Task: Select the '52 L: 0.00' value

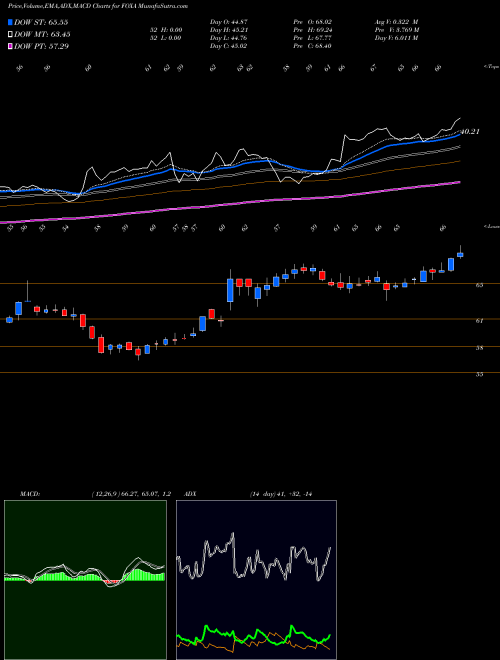Action: (x=166, y=38)
